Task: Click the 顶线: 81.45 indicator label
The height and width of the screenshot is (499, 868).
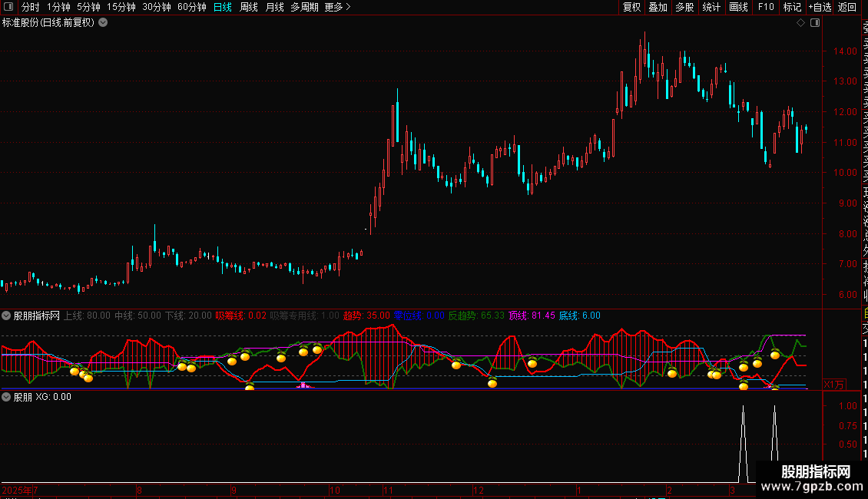Action: [532, 316]
